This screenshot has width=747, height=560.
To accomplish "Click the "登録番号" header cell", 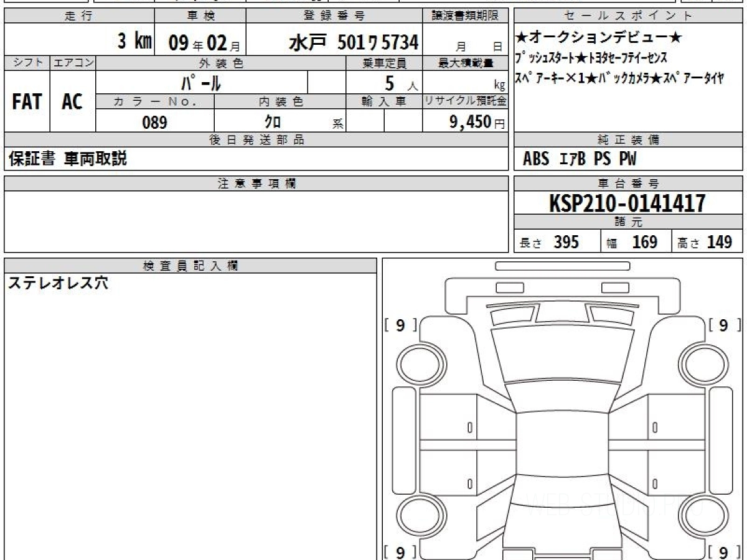I will click(x=334, y=16).
